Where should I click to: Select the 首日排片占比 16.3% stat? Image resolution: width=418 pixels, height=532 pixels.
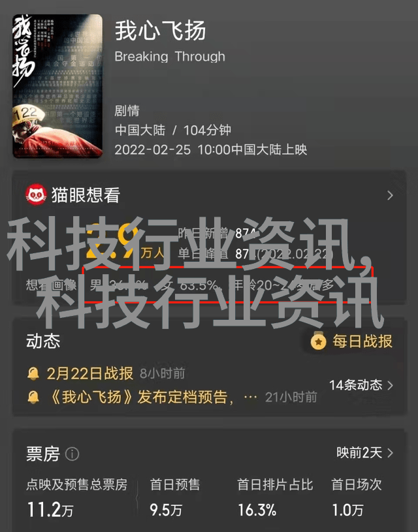pyautogui.click(x=275, y=497)
